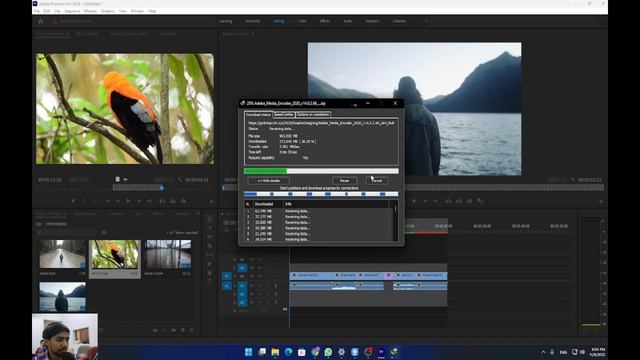
Task: Select the Pen tool
Action: tap(210, 264)
